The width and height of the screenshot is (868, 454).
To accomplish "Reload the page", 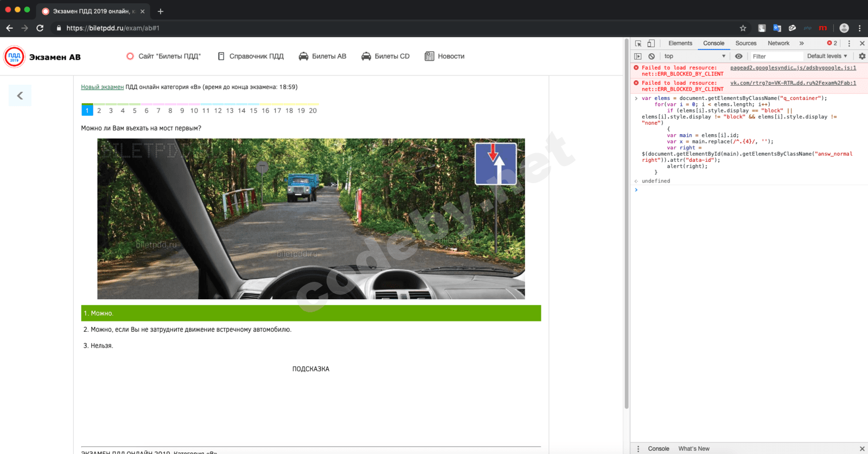I will (x=40, y=28).
